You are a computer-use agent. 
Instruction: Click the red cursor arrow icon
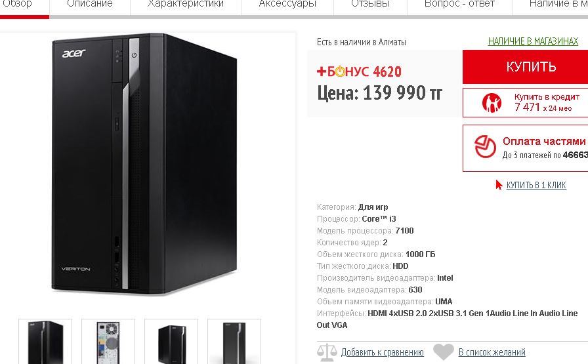pyautogui.click(x=499, y=185)
